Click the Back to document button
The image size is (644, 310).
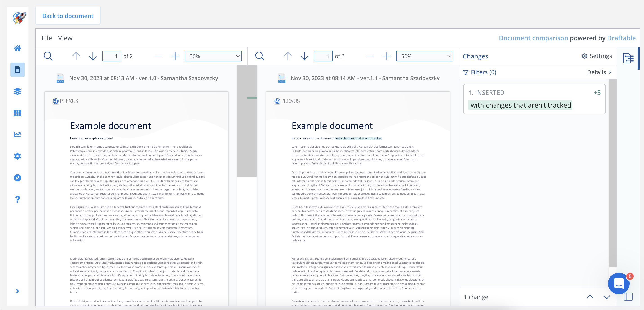click(x=68, y=16)
